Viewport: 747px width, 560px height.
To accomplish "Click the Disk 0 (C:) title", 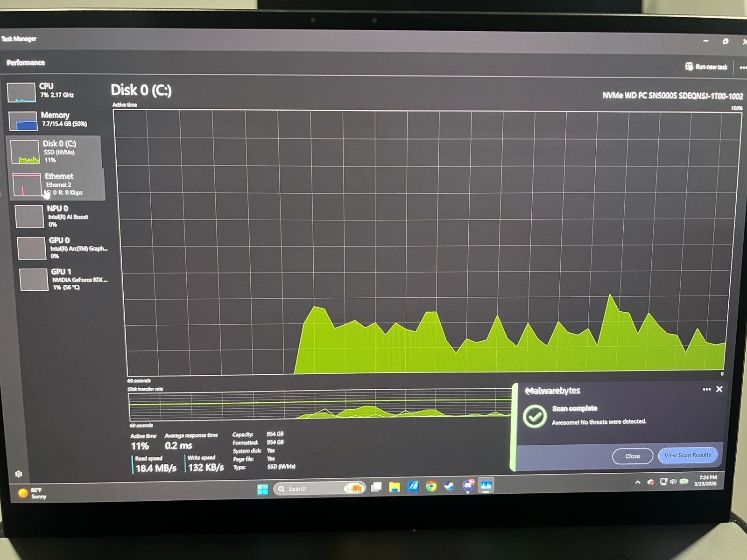I will [141, 90].
